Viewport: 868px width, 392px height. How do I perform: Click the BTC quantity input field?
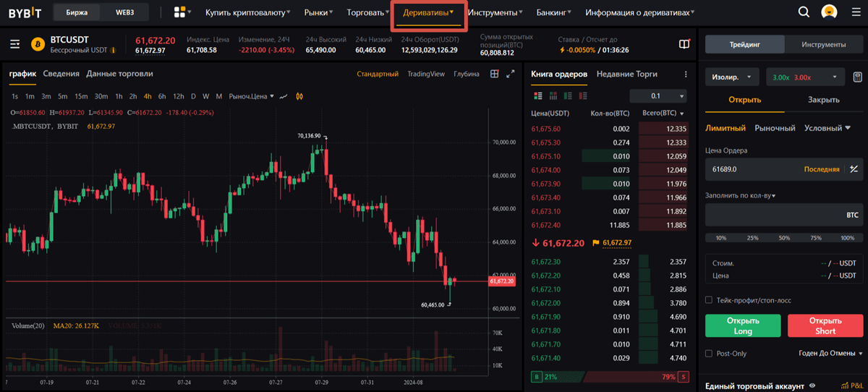[x=784, y=216]
